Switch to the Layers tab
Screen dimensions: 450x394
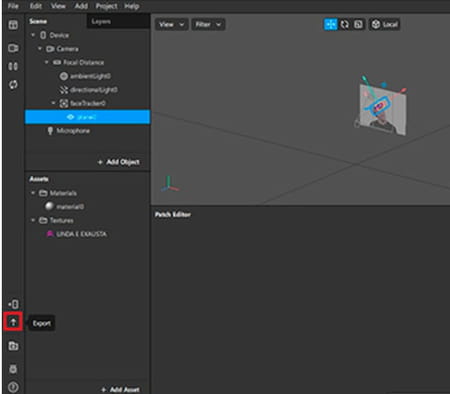101,22
